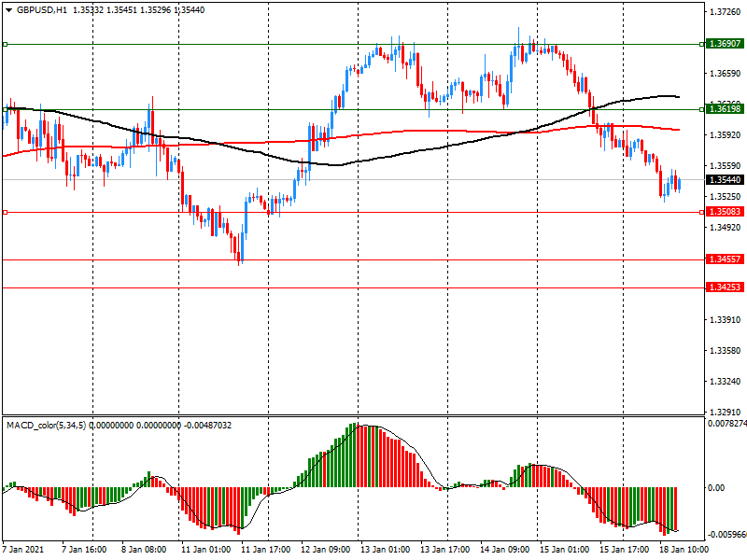Click the 15 Jan 01:00 time axis label
Screen dimensions: 747x560
tap(562, 550)
